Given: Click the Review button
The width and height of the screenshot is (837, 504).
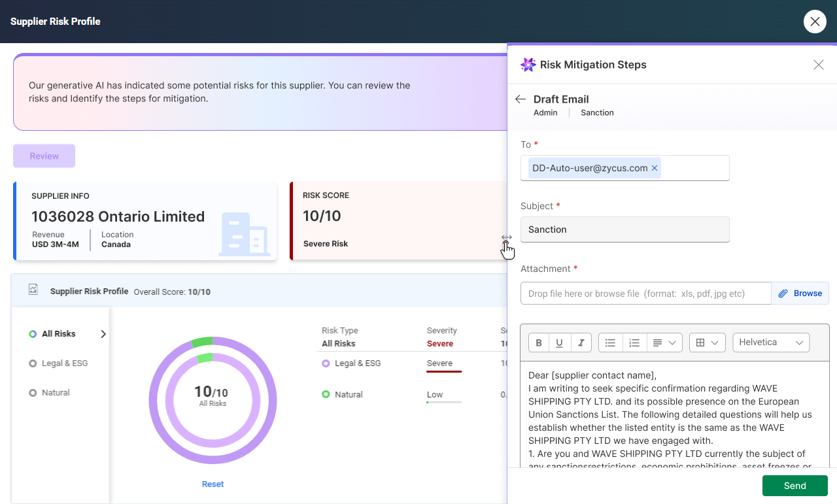Looking at the screenshot, I should coord(44,156).
